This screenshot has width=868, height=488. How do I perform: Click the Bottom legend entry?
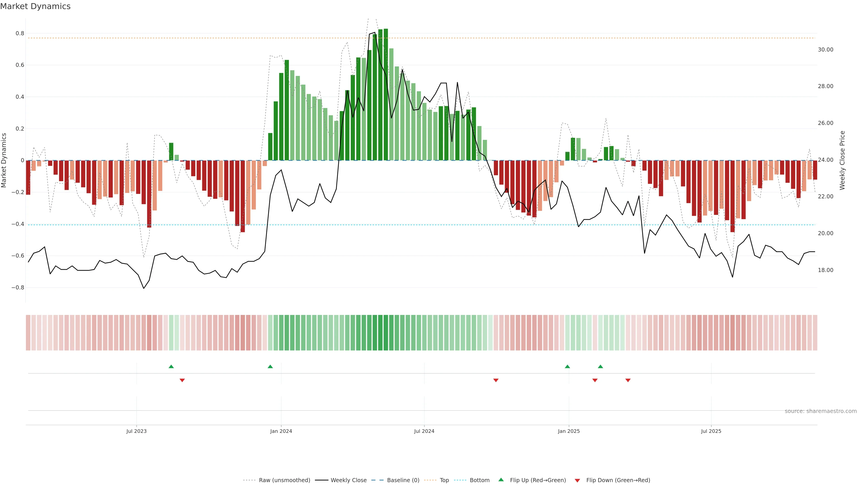pos(479,480)
